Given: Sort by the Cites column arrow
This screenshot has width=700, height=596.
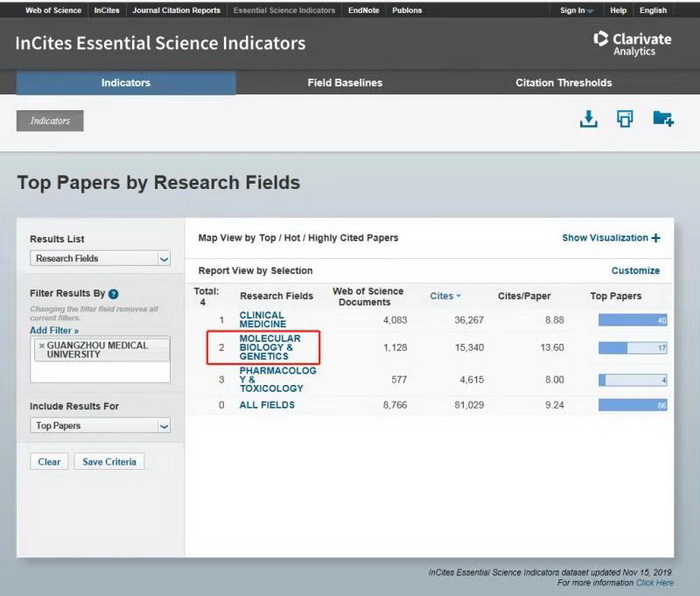Looking at the screenshot, I should click(459, 296).
